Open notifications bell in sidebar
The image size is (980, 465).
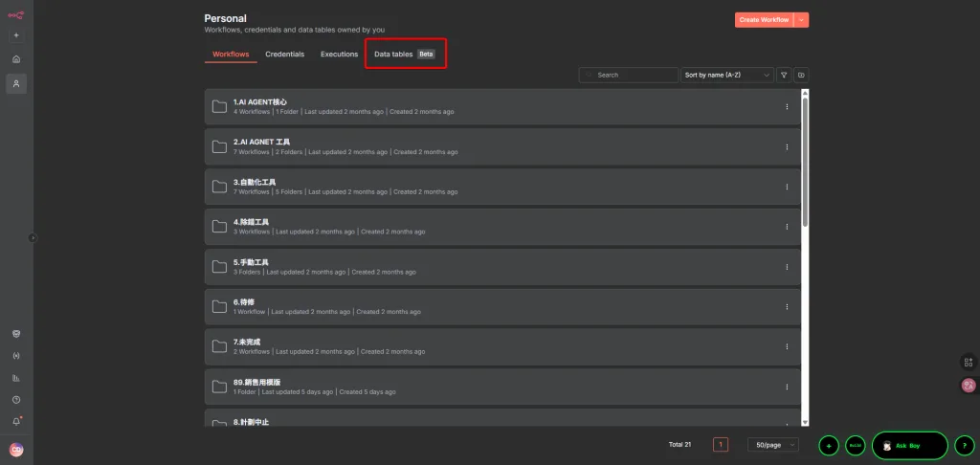[x=16, y=422]
